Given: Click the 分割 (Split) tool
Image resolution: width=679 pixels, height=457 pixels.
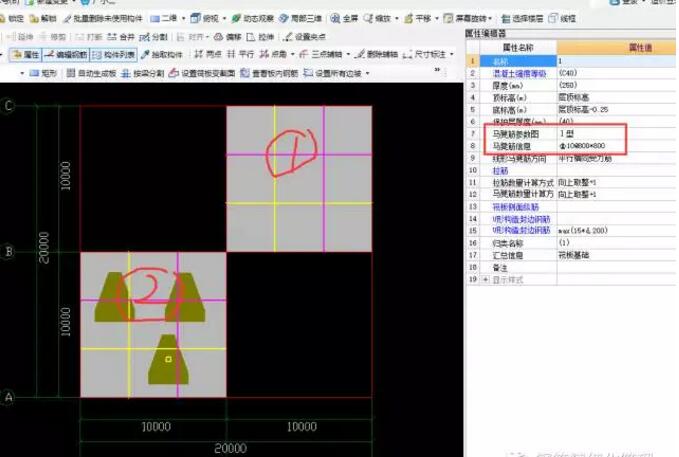Looking at the screenshot, I should tap(154, 37).
